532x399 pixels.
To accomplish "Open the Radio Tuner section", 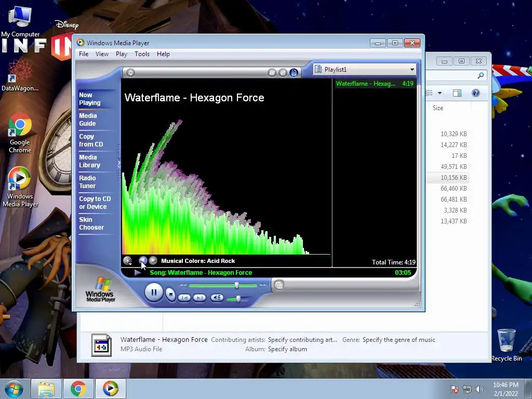I will coord(96,182).
